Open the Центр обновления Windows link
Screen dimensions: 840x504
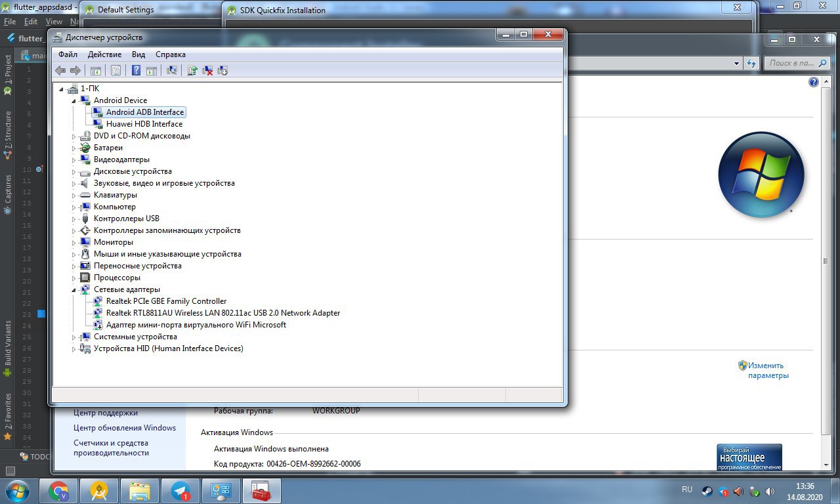125,428
